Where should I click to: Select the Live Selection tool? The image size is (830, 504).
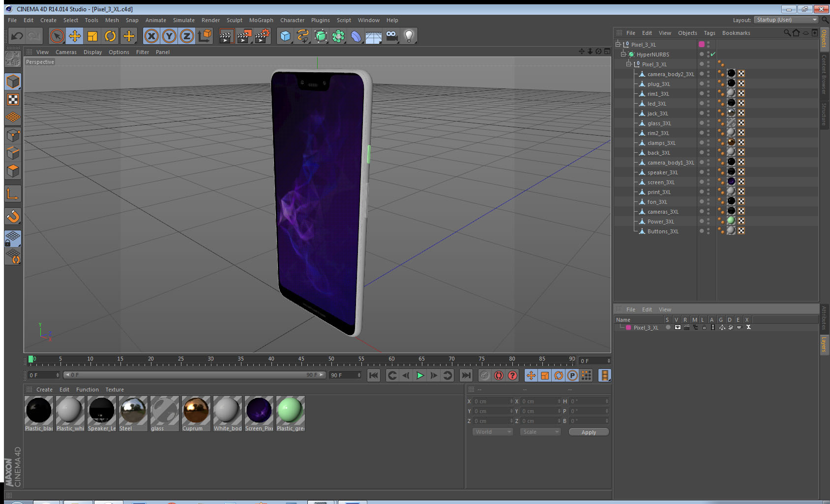pyautogui.click(x=57, y=36)
